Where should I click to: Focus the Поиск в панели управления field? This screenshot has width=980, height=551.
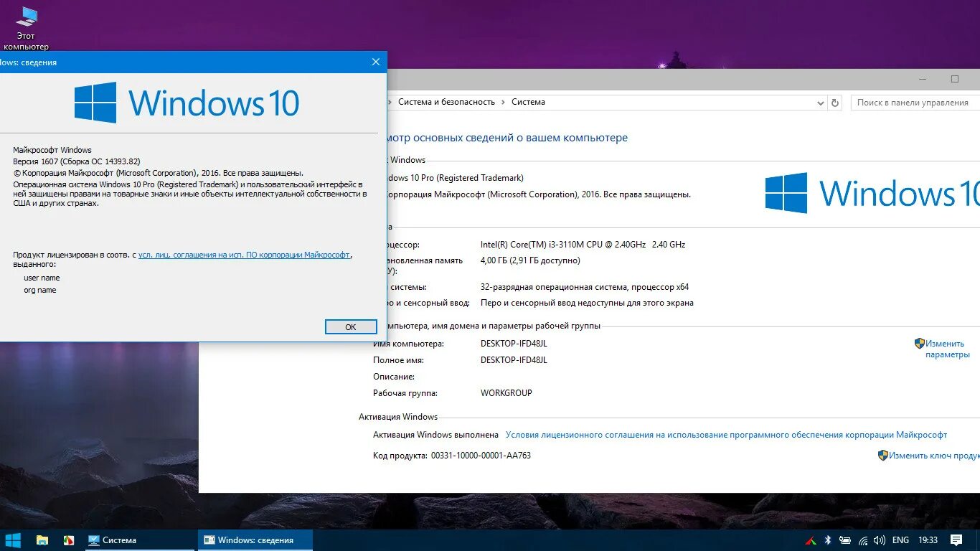[915, 103]
